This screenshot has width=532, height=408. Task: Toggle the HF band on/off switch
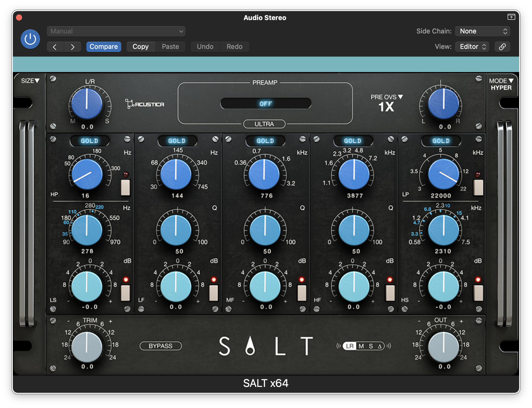pos(390,292)
